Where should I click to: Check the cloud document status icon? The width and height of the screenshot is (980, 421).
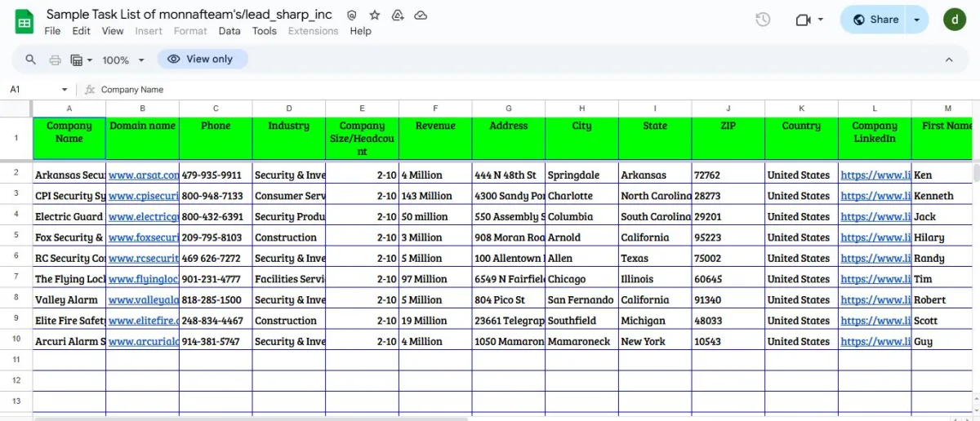pyautogui.click(x=421, y=15)
